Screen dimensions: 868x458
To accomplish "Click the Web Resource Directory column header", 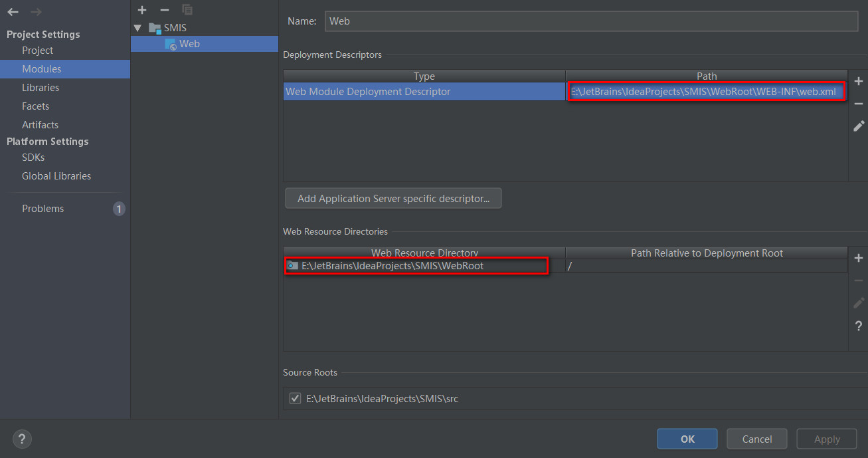I will (x=424, y=253).
